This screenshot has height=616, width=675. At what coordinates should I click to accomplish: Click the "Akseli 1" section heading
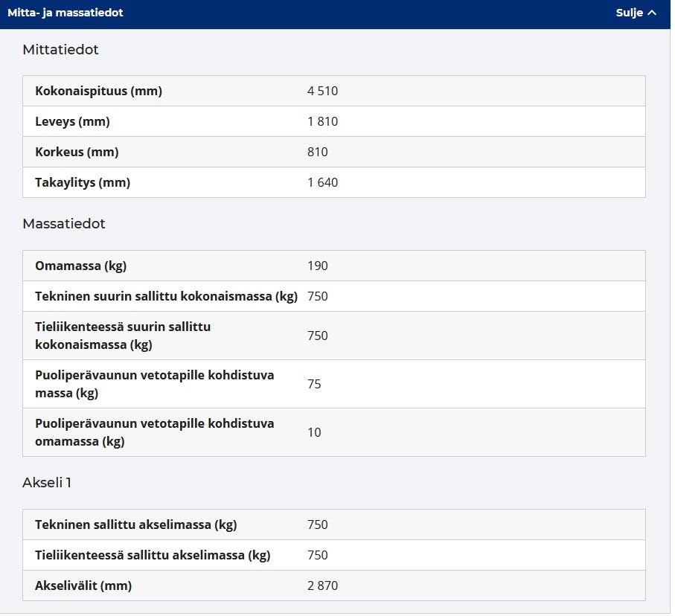point(47,483)
